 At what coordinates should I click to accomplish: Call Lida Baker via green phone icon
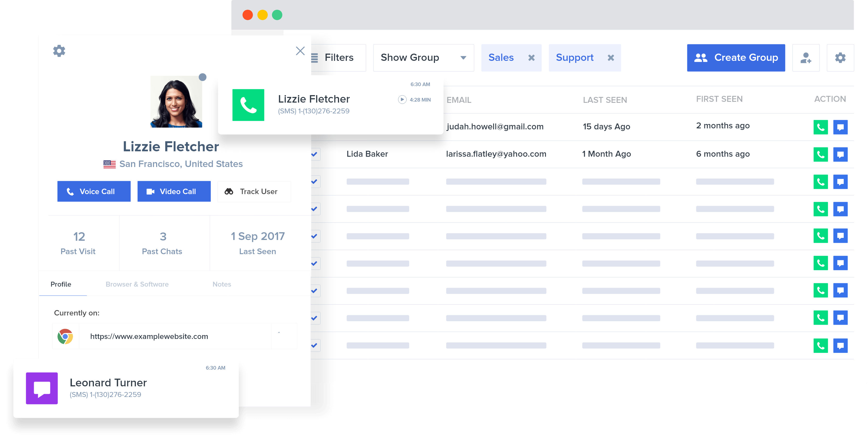821,154
